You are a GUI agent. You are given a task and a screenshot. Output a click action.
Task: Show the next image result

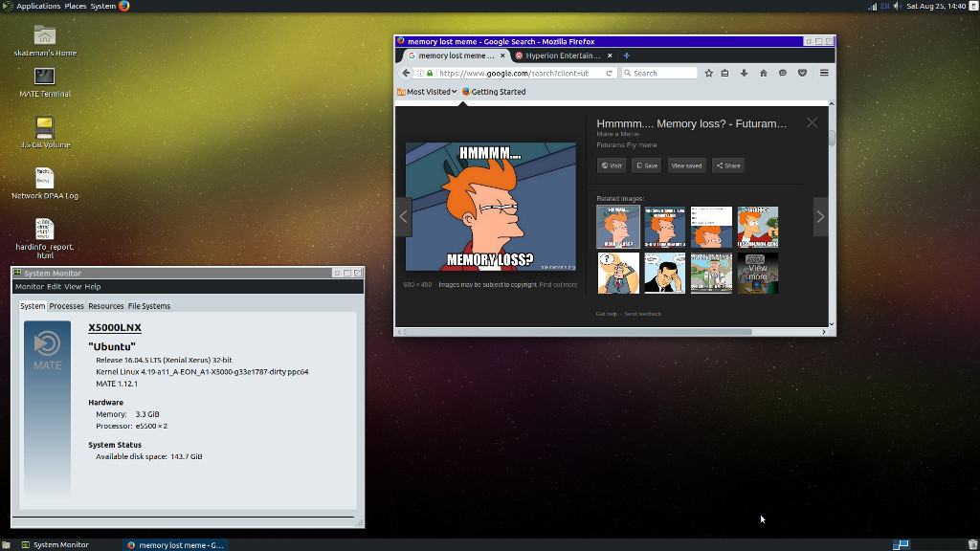(x=820, y=217)
